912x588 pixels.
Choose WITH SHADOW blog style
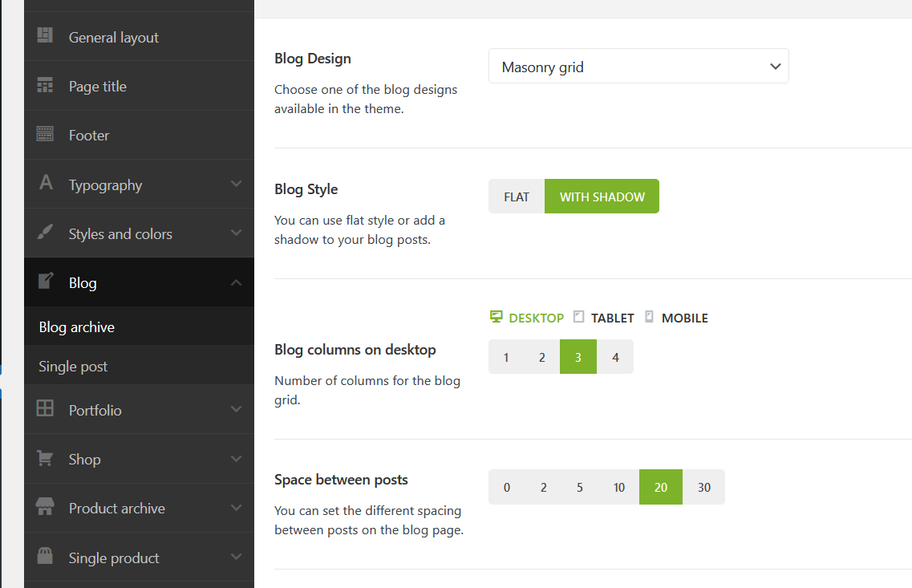[x=602, y=197]
